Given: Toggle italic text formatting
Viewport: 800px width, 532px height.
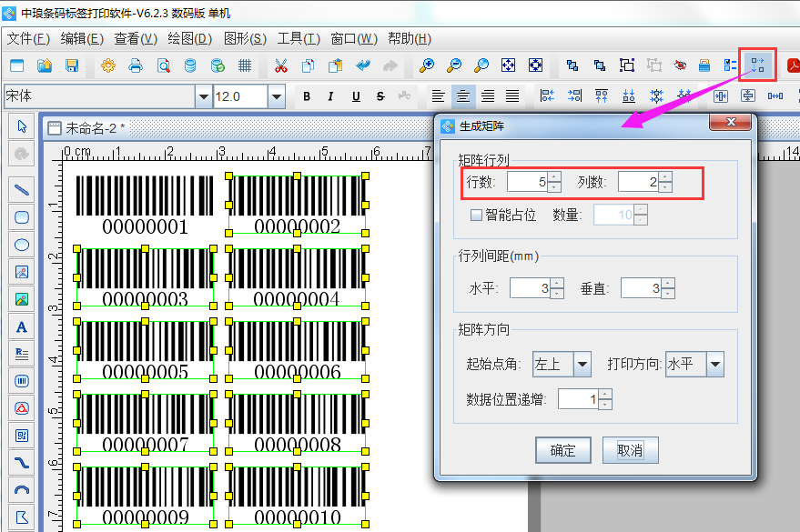Looking at the screenshot, I should pyautogui.click(x=330, y=96).
